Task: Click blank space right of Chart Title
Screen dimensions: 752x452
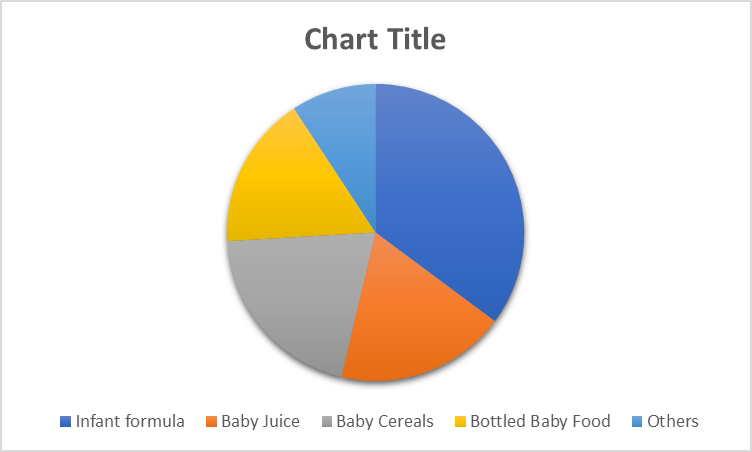Action: tap(600, 40)
